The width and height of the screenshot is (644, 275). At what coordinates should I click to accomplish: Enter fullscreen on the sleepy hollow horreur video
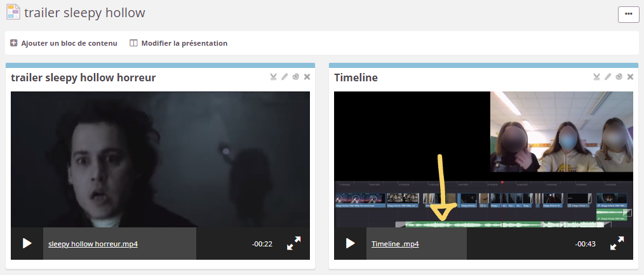coord(293,243)
